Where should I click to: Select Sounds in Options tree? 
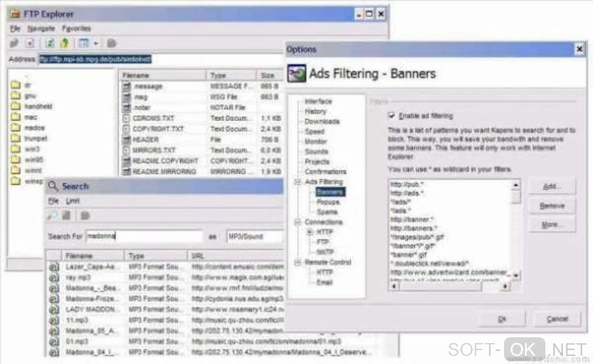tap(316, 151)
